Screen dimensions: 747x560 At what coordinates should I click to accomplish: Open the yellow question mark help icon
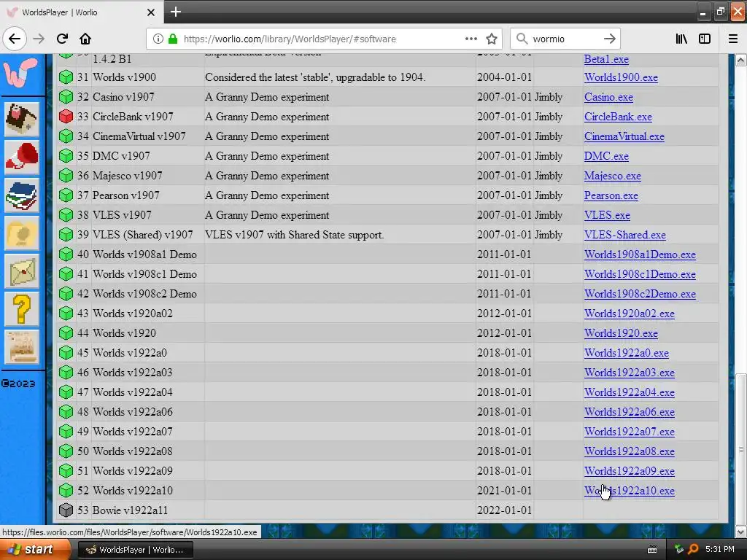(x=21, y=309)
